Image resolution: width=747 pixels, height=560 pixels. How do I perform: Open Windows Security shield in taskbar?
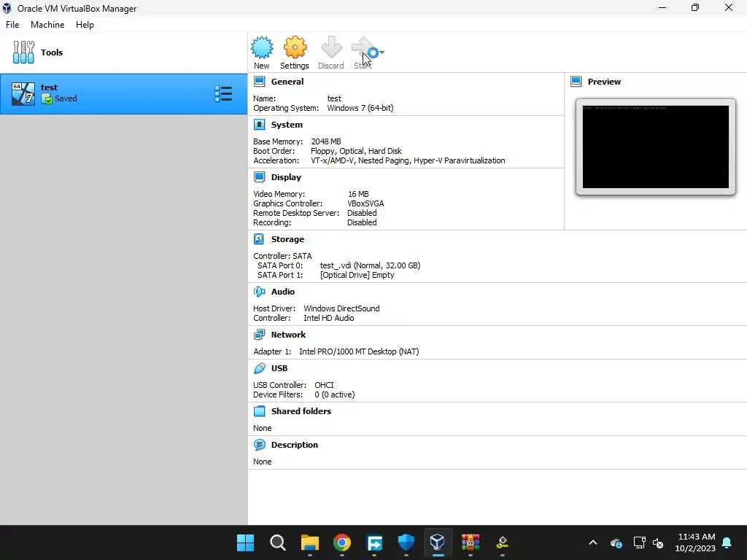pyautogui.click(x=406, y=542)
